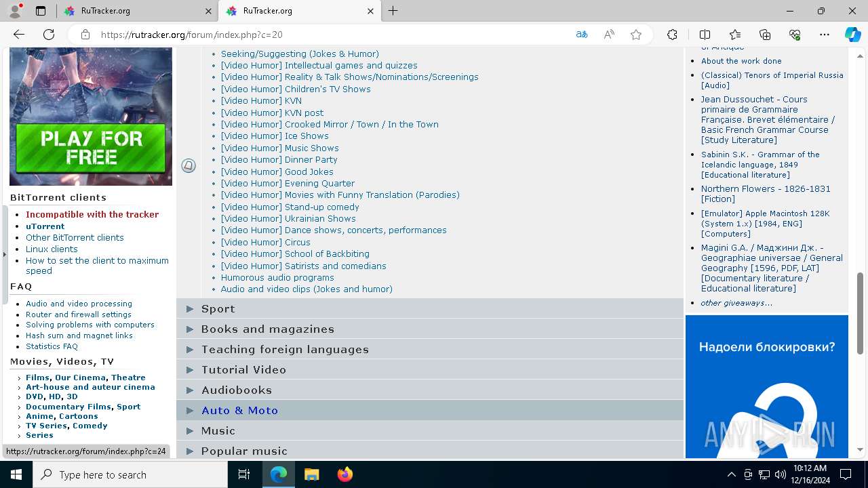The image size is (868, 488).
Task: Open the volume control tray icon
Action: [781, 474]
